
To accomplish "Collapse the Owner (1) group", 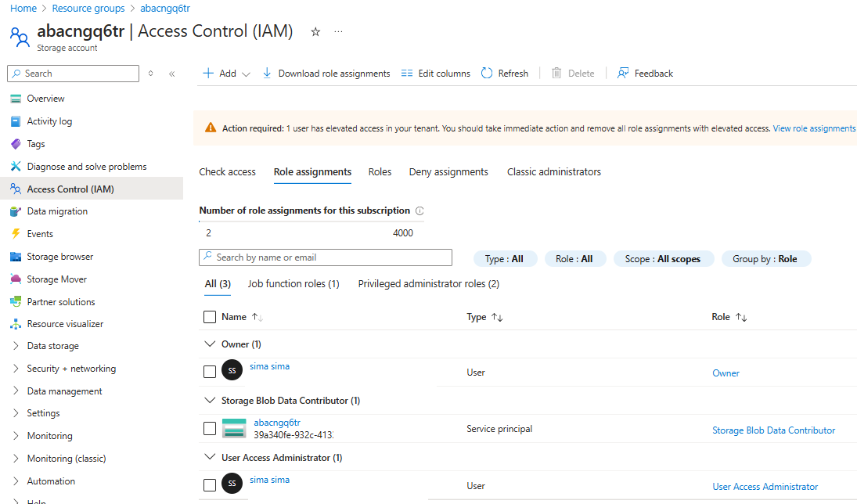I will (209, 344).
